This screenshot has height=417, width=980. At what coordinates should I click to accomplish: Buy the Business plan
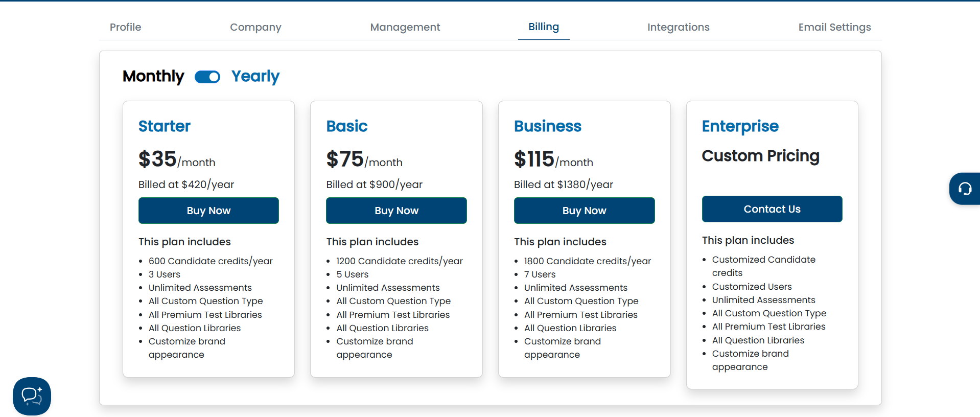(x=584, y=211)
